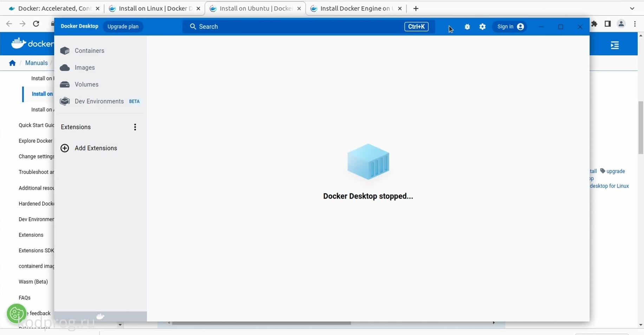Open Troubleshoot docs sidebar link
The height and width of the screenshot is (335, 644).
tap(36, 172)
